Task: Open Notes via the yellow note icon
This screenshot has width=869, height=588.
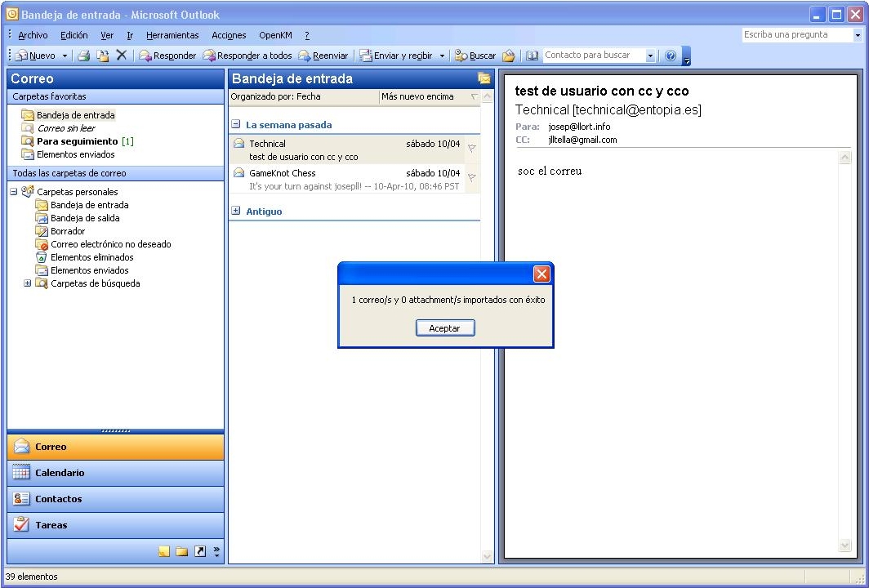Action: pos(163,551)
